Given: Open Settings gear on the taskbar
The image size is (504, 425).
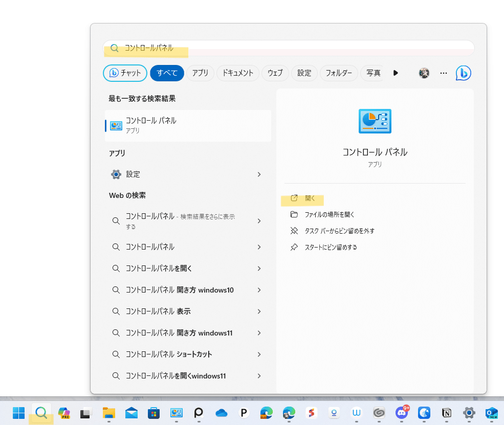Looking at the screenshot, I should tap(469, 413).
